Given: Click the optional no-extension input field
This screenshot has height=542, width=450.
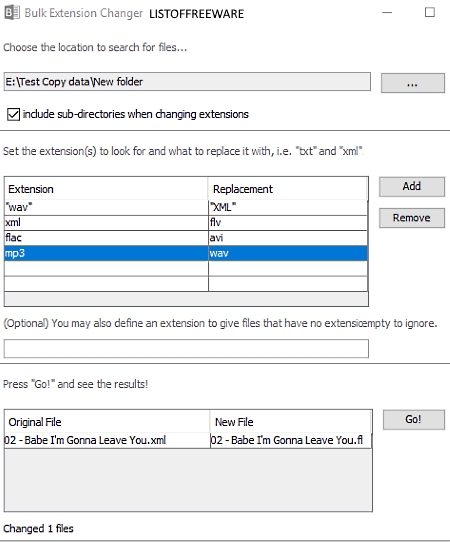Looking at the screenshot, I should point(186,348).
